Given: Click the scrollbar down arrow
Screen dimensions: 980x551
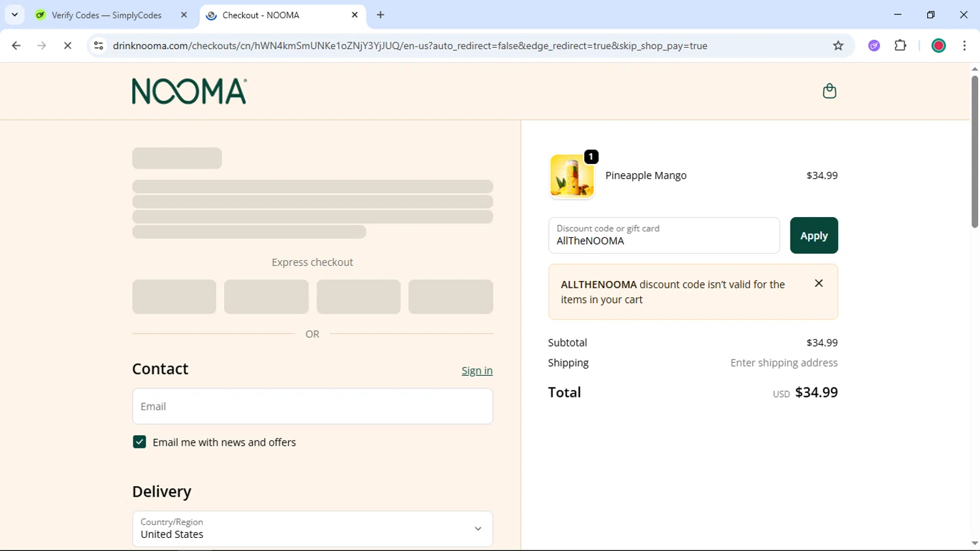Looking at the screenshot, I should (974, 544).
